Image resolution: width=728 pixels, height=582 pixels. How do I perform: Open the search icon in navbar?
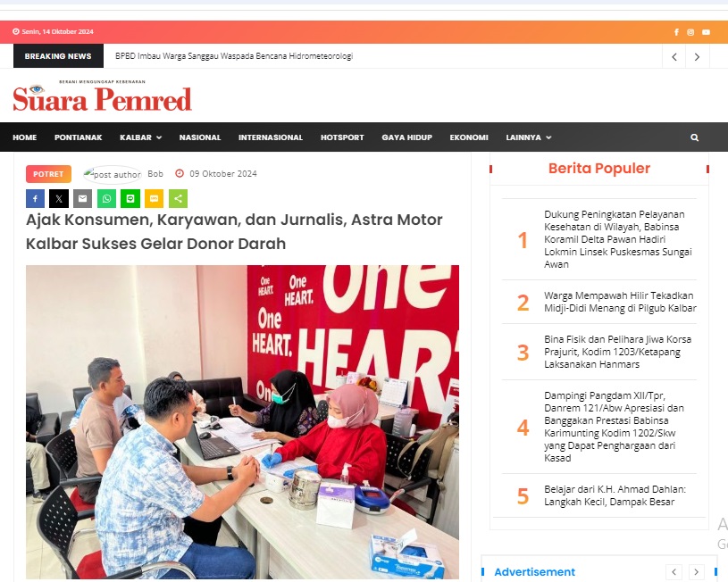pyautogui.click(x=694, y=137)
